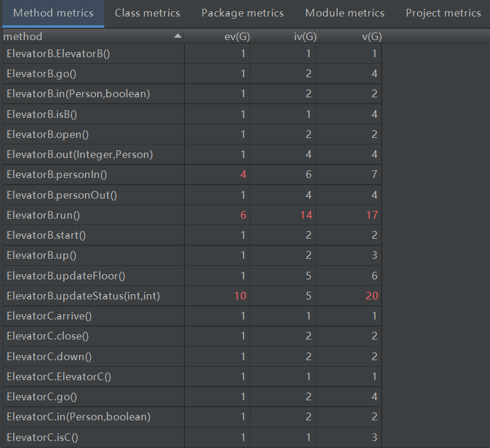
Task: Click the ElevatorB.personIn() method
Action: (57, 174)
